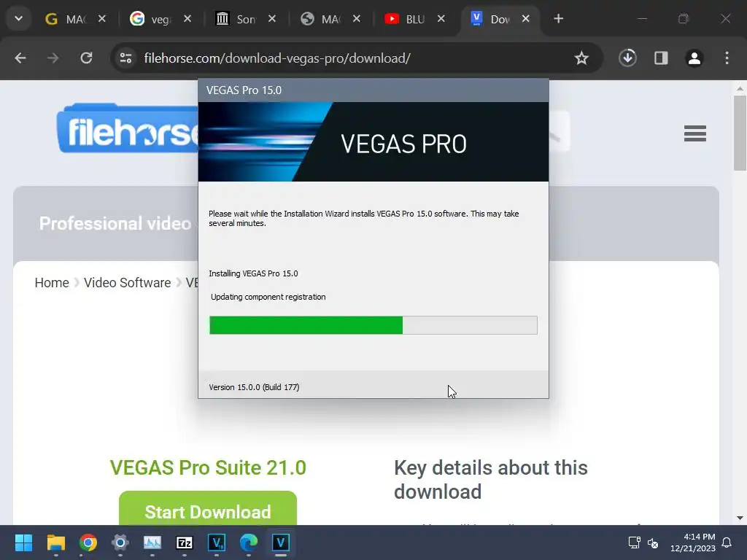Close the Son archive tab
The height and width of the screenshot is (560, 747).
coord(272,18)
